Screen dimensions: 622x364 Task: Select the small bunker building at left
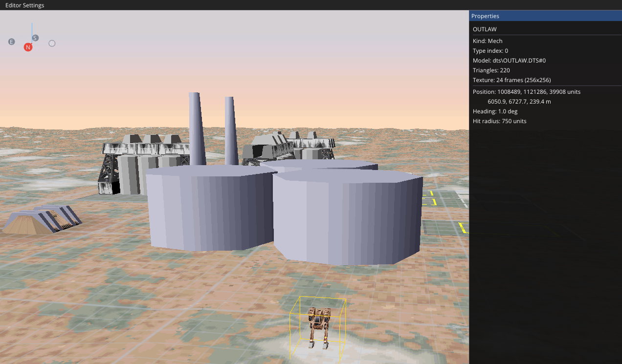43,219
